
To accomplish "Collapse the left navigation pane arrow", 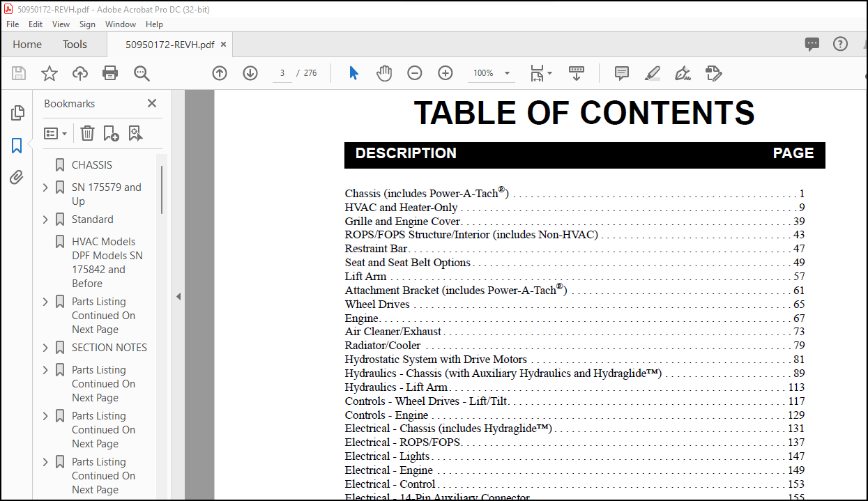I will coord(178,296).
